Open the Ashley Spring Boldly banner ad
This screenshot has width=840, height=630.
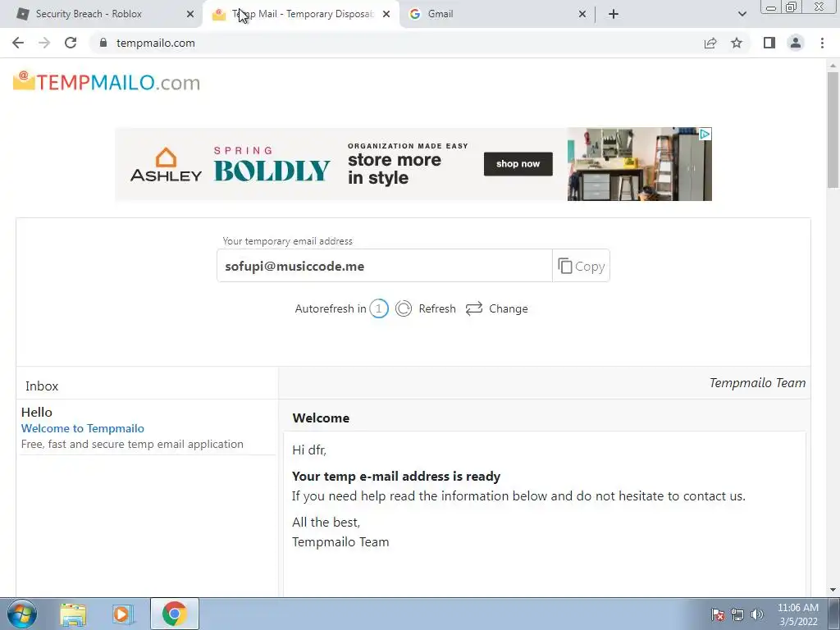413,164
